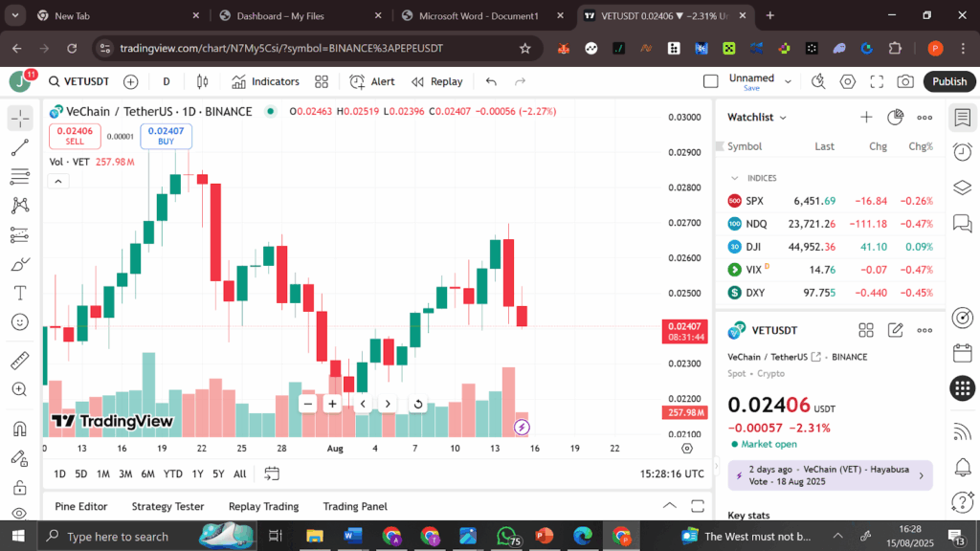Viewport: 980px width, 551px height.
Task: Open the layout setup square icon
Action: 711,81
